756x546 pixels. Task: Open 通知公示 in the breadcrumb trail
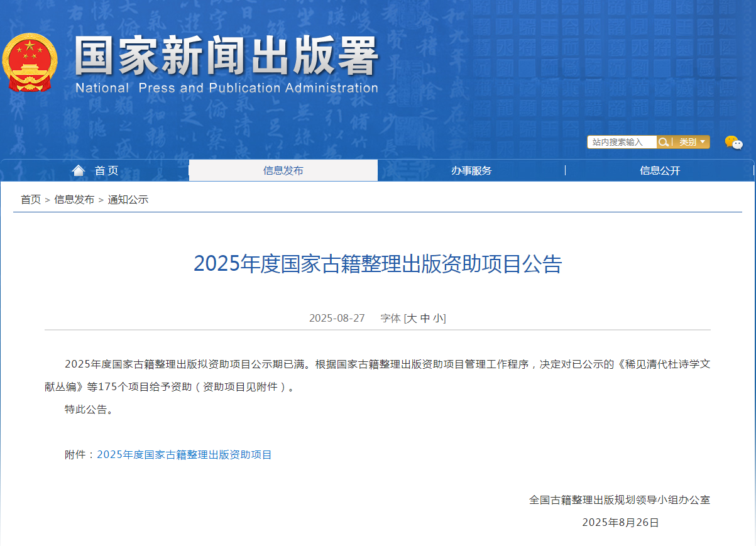pyautogui.click(x=128, y=200)
